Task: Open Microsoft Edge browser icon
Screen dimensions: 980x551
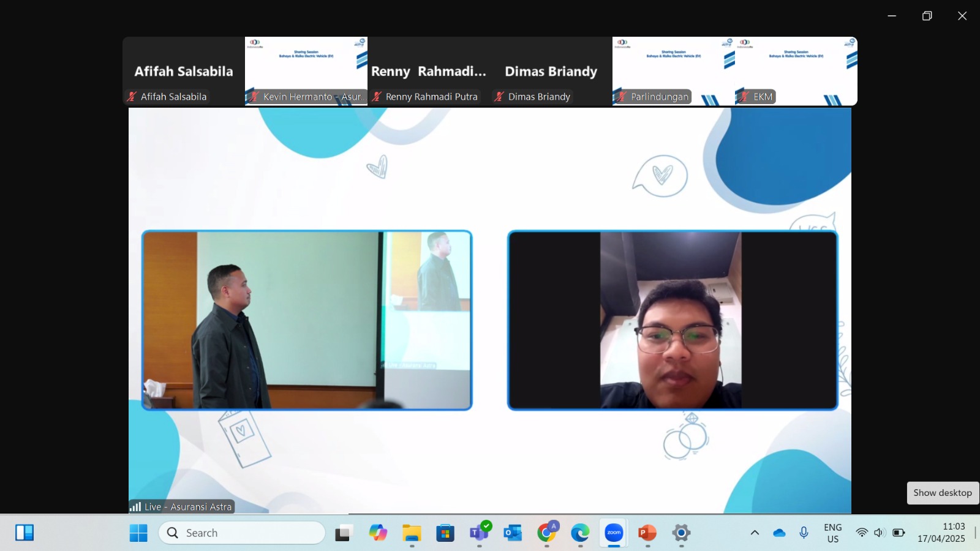Action: click(580, 533)
